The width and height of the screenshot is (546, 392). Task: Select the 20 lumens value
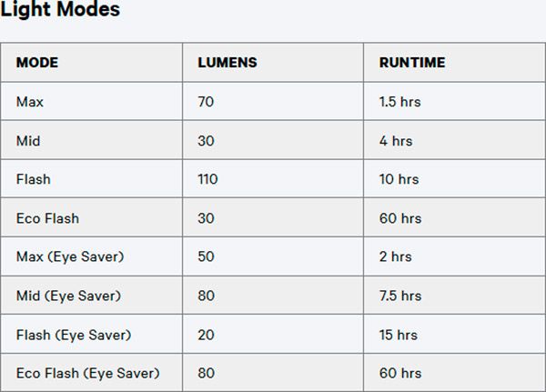tap(206, 335)
